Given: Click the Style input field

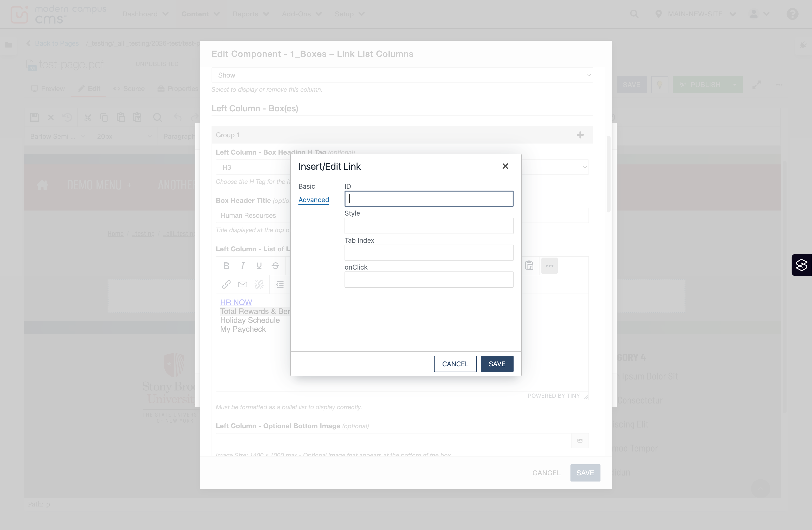Looking at the screenshot, I should (x=429, y=226).
